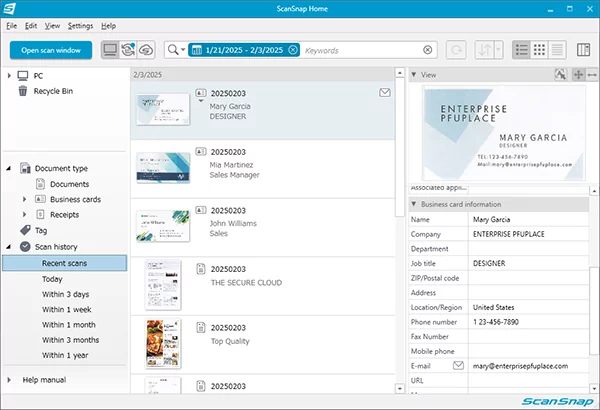Screen dimensions: 600x410
Task: Toggle the details panel view
Action: tap(558, 49)
